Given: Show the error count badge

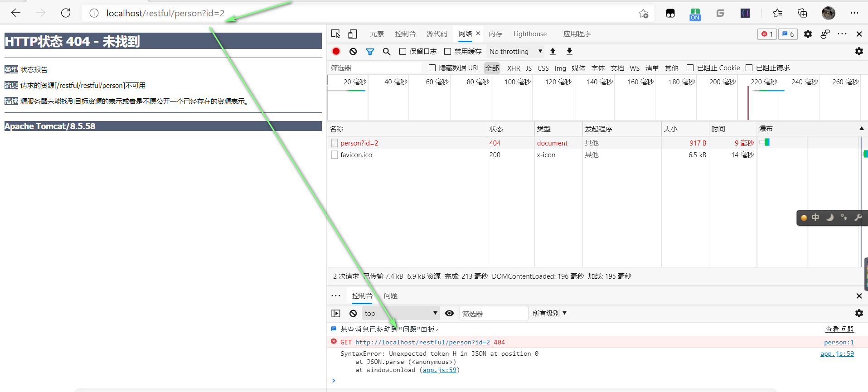Looking at the screenshot, I should pyautogui.click(x=767, y=34).
